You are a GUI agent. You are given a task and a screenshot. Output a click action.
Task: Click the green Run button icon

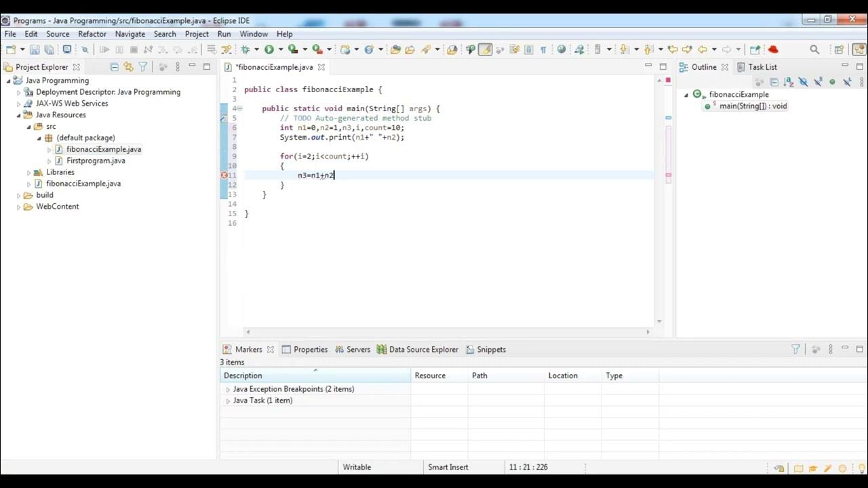coord(269,49)
